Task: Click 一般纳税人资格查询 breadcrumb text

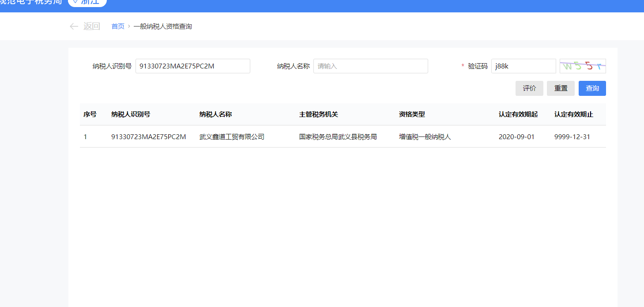Action: [x=162, y=27]
